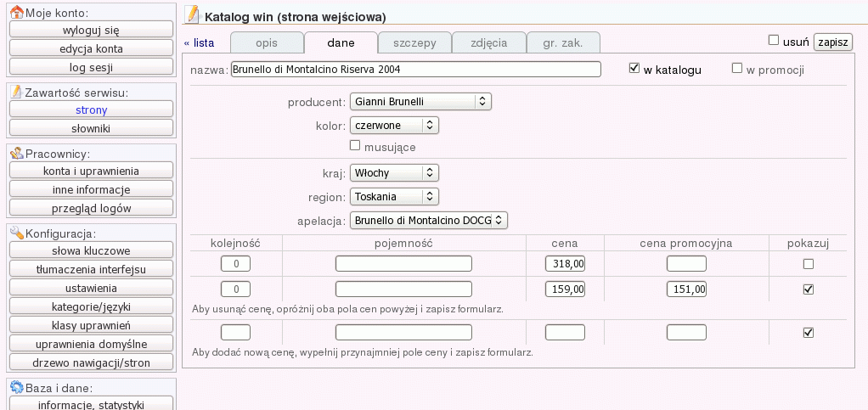
Task: Switch to the 'opis' tab
Action: (x=267, y=42)
